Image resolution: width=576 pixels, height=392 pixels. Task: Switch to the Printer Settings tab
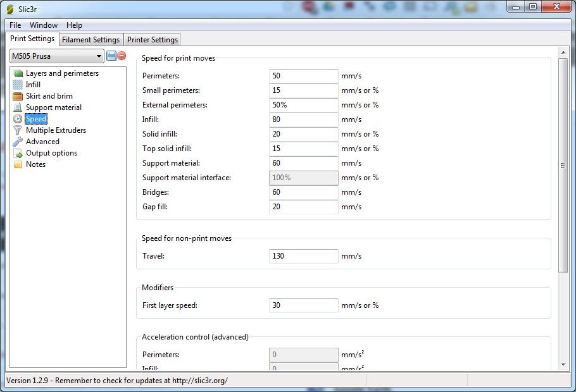click(x=153, y=40)
